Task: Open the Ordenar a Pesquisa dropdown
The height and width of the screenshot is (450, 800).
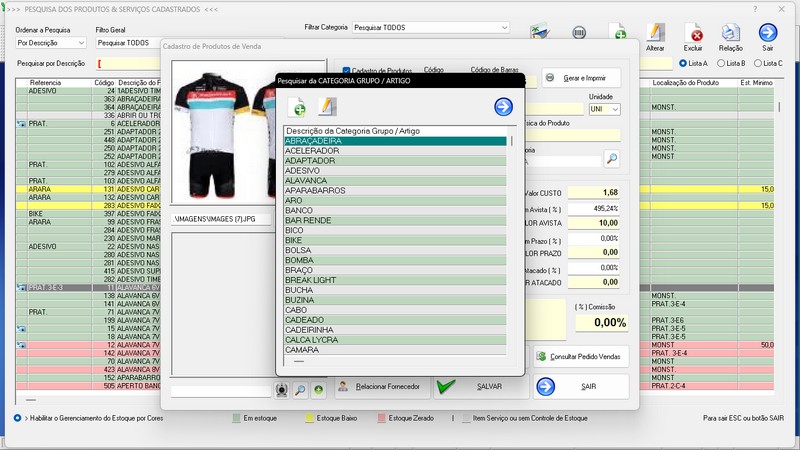Action: [x=51, y=43]
